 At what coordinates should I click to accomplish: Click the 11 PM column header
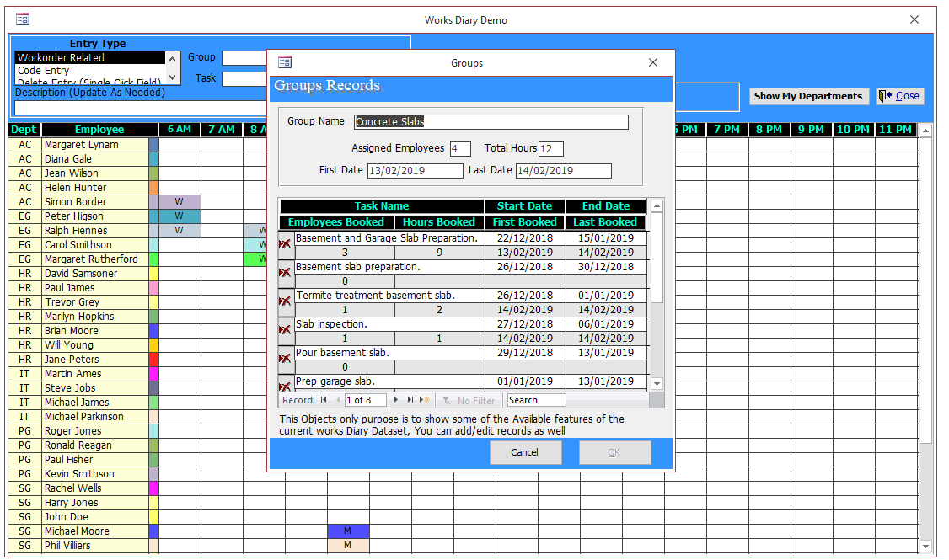(x=895, y=130)
